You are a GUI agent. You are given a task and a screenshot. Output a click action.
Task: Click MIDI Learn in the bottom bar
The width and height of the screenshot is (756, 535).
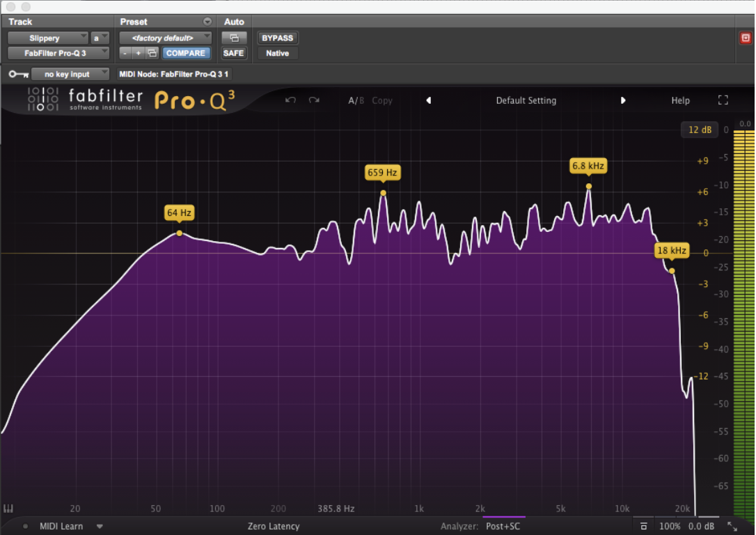pos(61,527)
